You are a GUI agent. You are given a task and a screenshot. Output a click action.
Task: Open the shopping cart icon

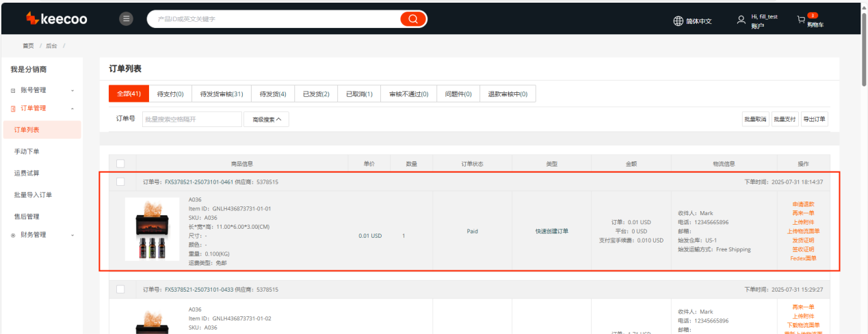(801, 20)
